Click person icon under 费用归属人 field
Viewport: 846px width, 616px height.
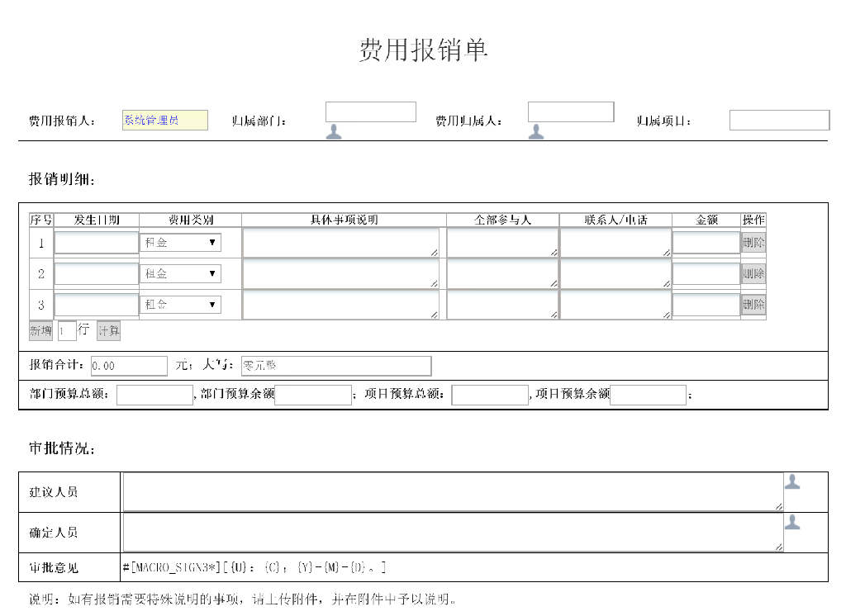pyautogui.click(x=536, y=131)
